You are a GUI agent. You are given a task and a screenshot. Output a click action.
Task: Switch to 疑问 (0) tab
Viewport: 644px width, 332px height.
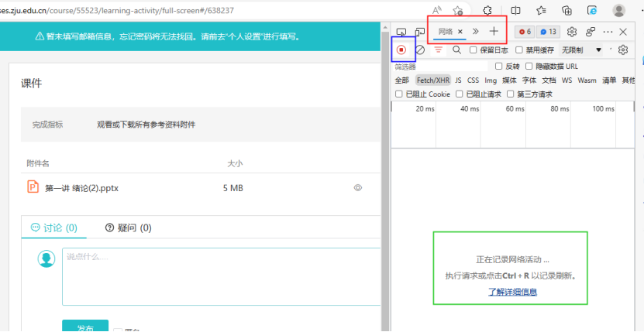click(x=129, y=228)
